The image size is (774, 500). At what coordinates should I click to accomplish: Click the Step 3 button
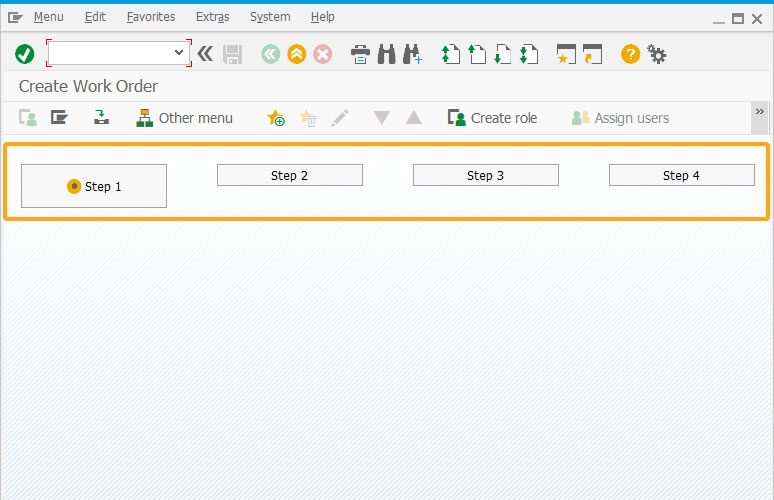pos(486,175)
